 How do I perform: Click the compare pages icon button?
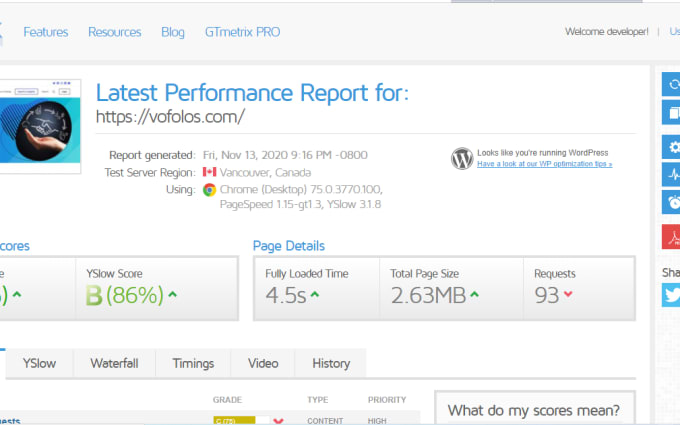pos(671,112)
